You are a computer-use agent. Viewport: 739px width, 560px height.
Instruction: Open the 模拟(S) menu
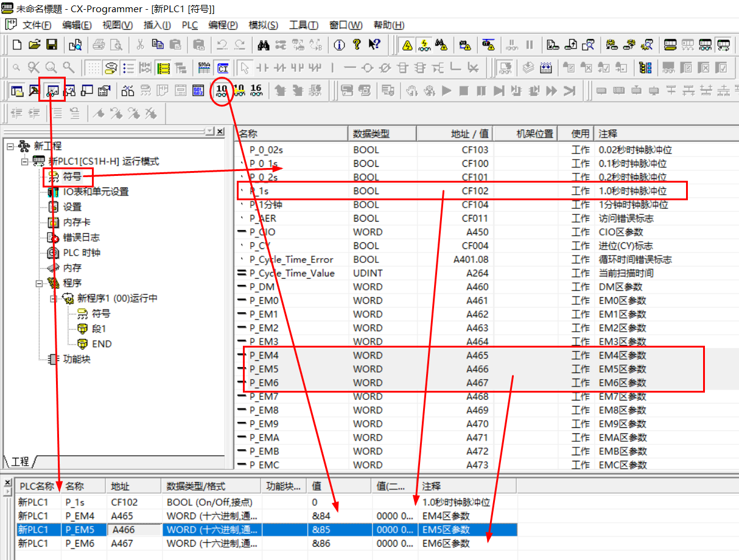(264, 25)
